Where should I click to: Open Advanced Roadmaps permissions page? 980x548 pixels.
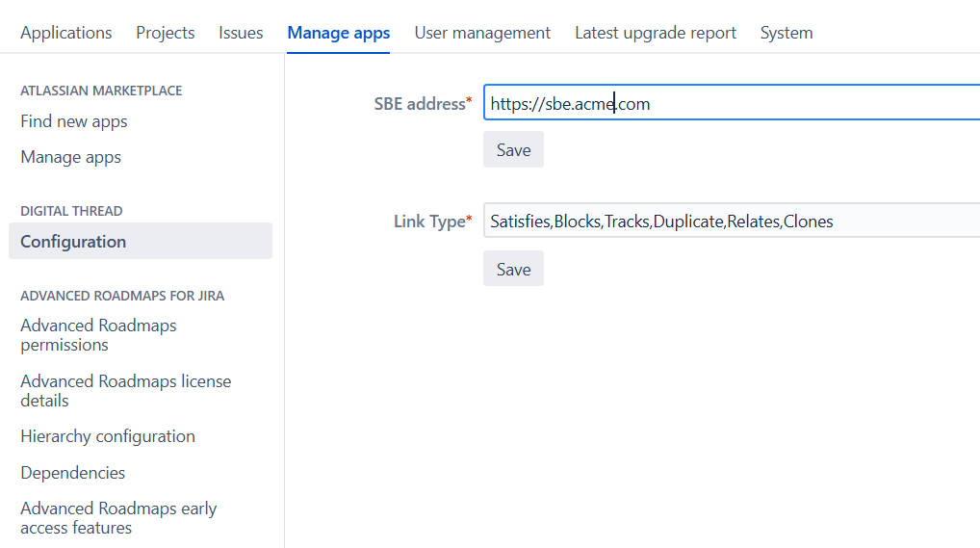click(98, 335)
